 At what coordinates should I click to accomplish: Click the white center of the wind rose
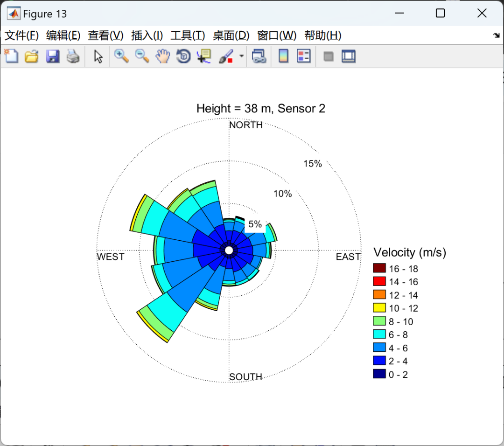pos(229,251)
